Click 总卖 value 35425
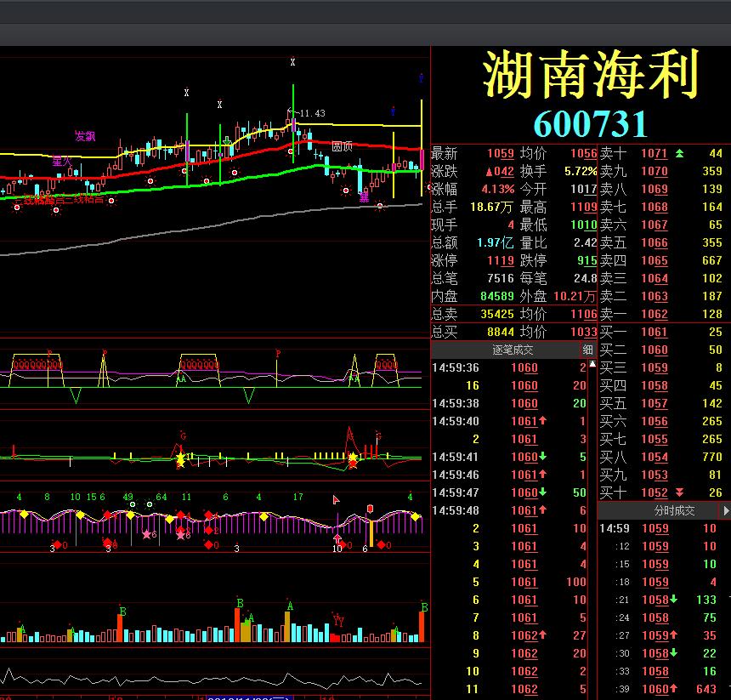 (x=497, y=314)
